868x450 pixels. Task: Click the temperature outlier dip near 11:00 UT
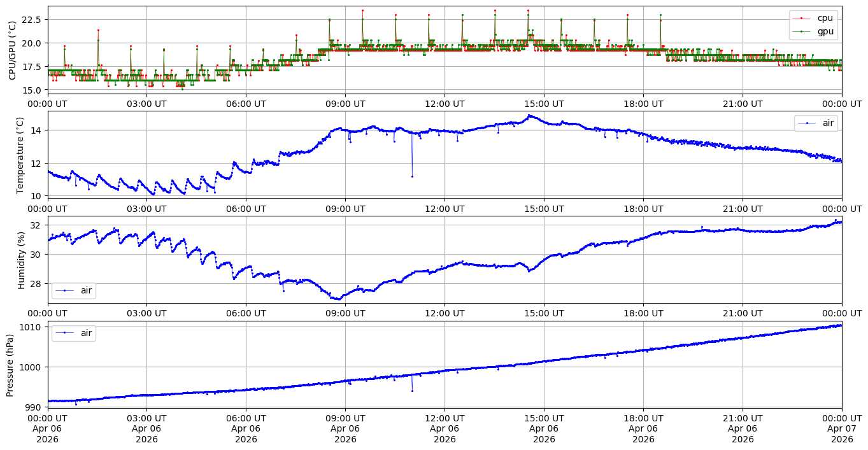(412, 176)
